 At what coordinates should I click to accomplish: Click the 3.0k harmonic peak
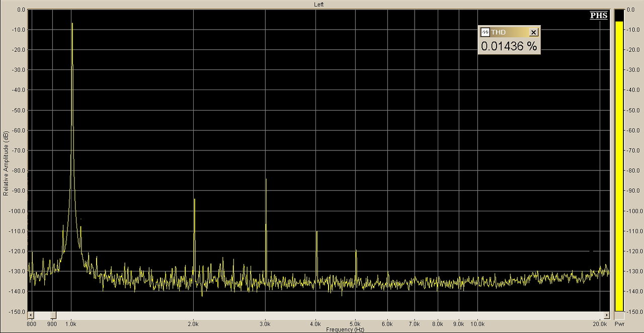pos(266,180)
